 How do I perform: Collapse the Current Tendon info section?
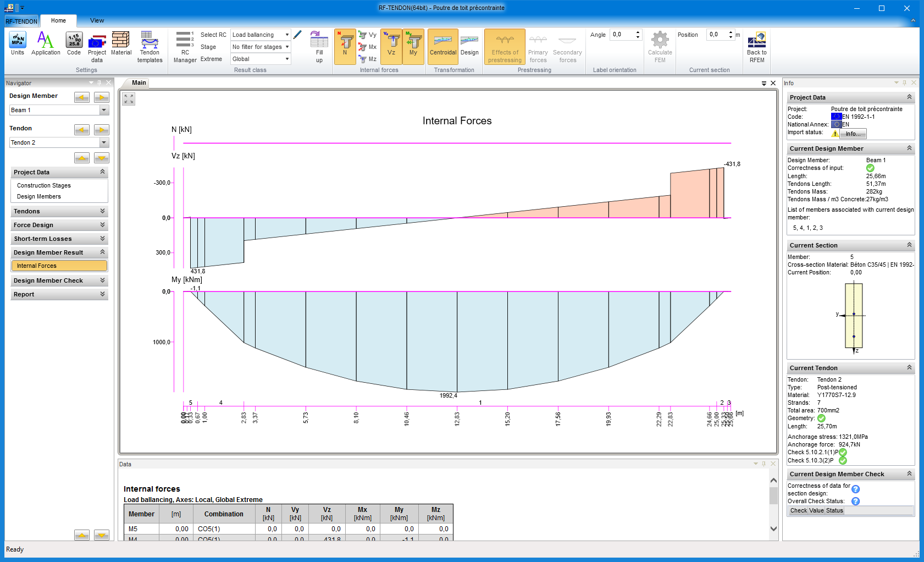[x=909, y=368]
